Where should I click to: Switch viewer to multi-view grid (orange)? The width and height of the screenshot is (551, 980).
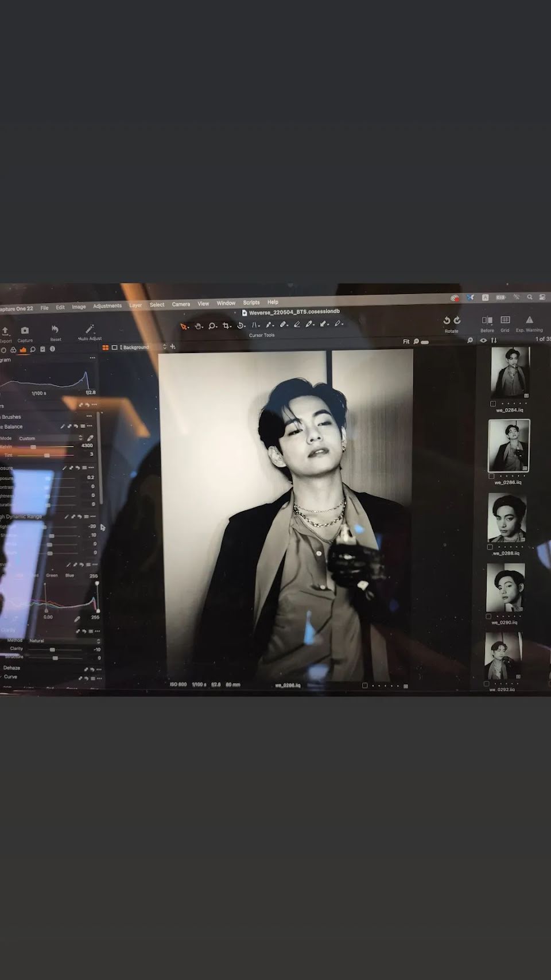[x=106, y=347]
